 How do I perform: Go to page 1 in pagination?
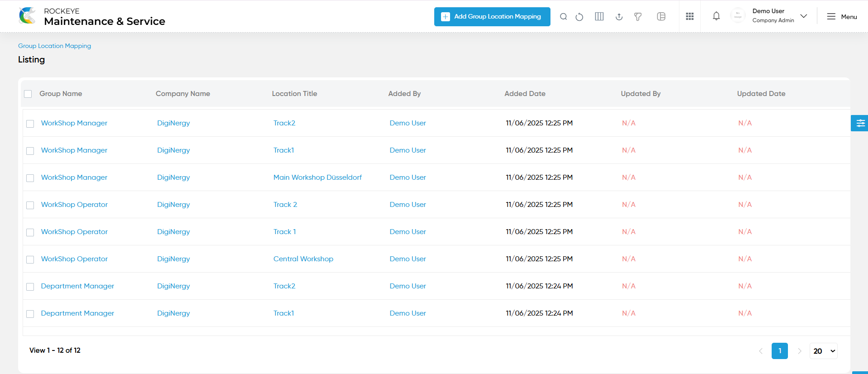pos(780,351)
